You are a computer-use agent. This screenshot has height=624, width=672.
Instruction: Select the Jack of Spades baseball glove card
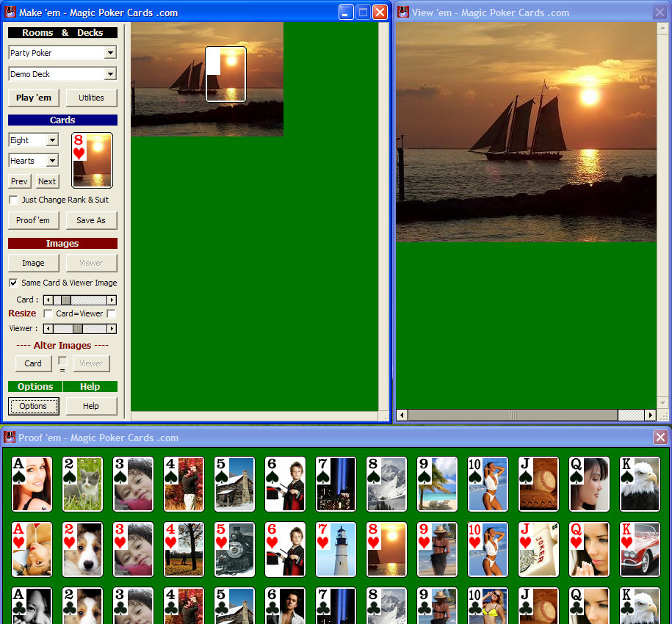538,484
